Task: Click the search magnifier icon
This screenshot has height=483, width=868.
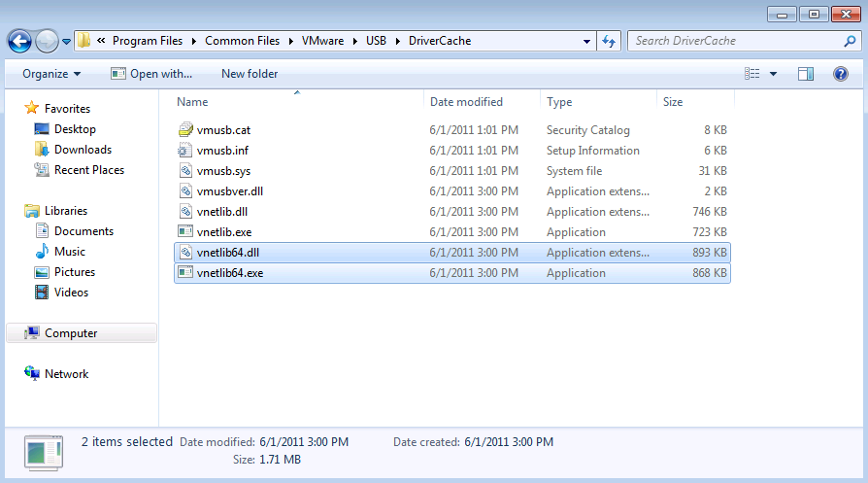Action: click(x=851, y=41)
